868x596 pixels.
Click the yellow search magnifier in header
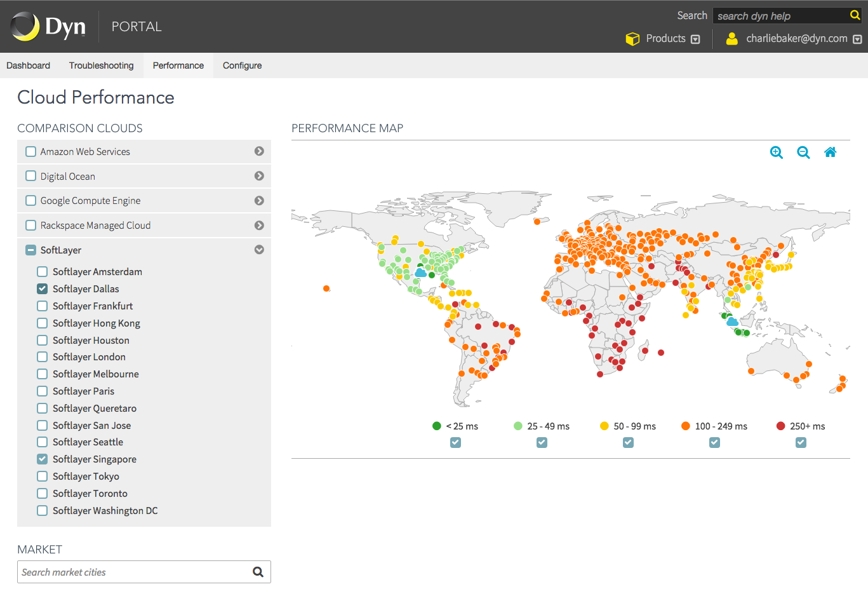[x=855, y=15]
